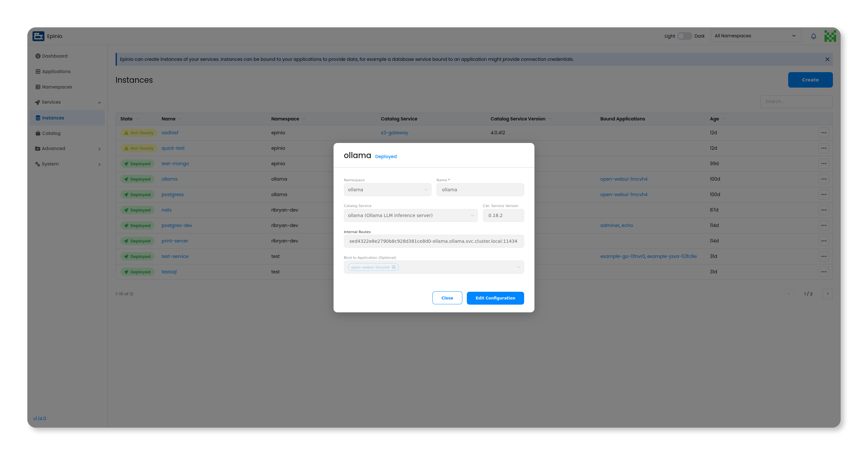Screen dimensions: 868x455
Task: Click the Epinio logo icon
Action: [x=38, y=36]
